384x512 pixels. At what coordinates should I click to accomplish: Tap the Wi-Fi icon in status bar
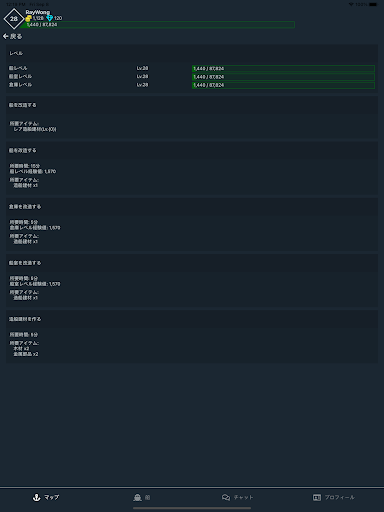tap(351, 4)
